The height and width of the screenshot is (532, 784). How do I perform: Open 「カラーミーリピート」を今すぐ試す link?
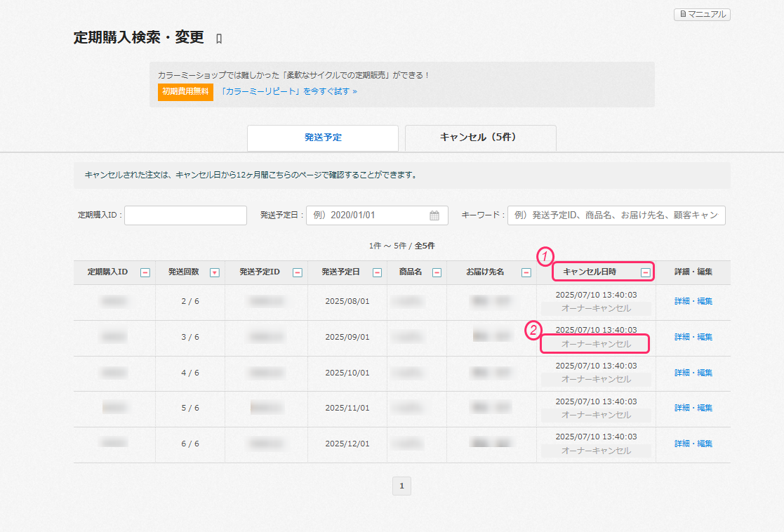coord(288,91)
